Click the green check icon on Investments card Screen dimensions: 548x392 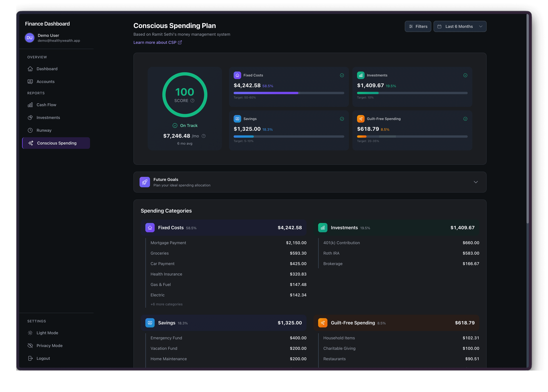pyautogui.click(x=465, y=75)
